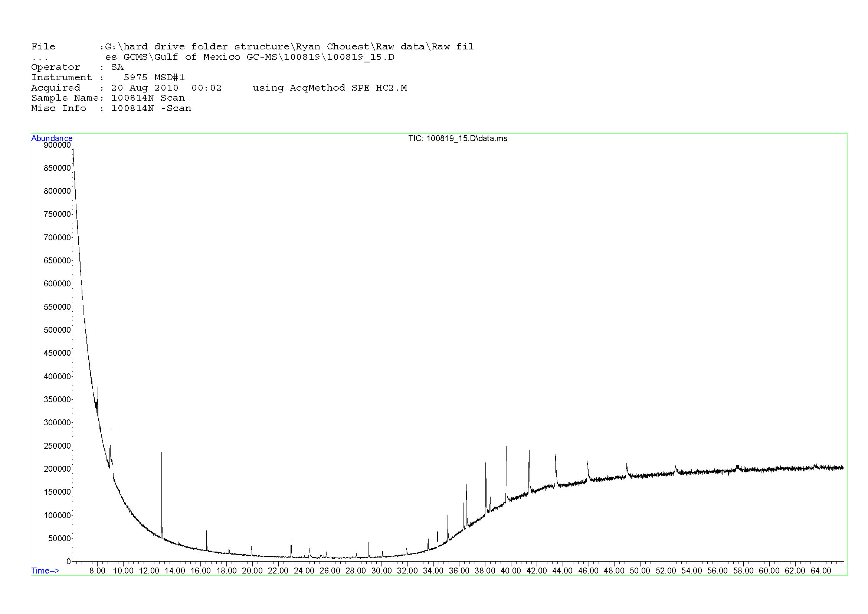Click the 500000 abundance tick label
868x614 pixels.
[x=57, y=330]
